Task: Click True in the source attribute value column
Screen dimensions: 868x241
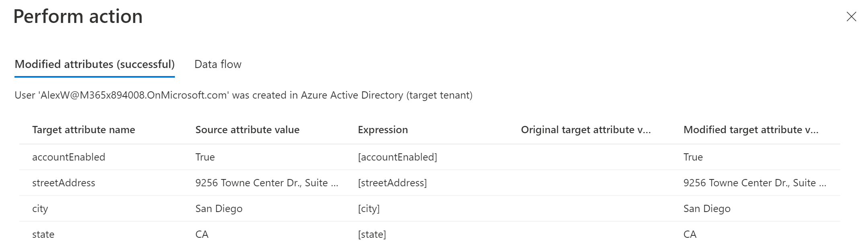Action: pyautogui.click(x=205, y=157)
